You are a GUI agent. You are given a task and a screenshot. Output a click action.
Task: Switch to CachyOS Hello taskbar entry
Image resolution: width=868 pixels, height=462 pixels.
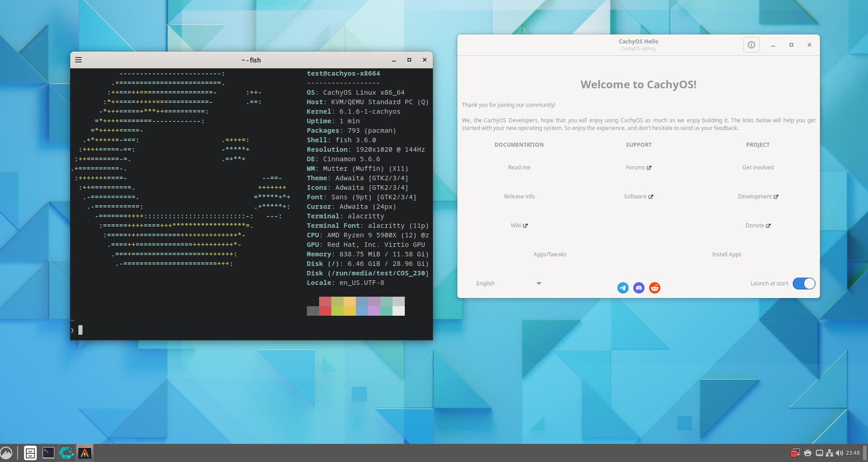67,452
